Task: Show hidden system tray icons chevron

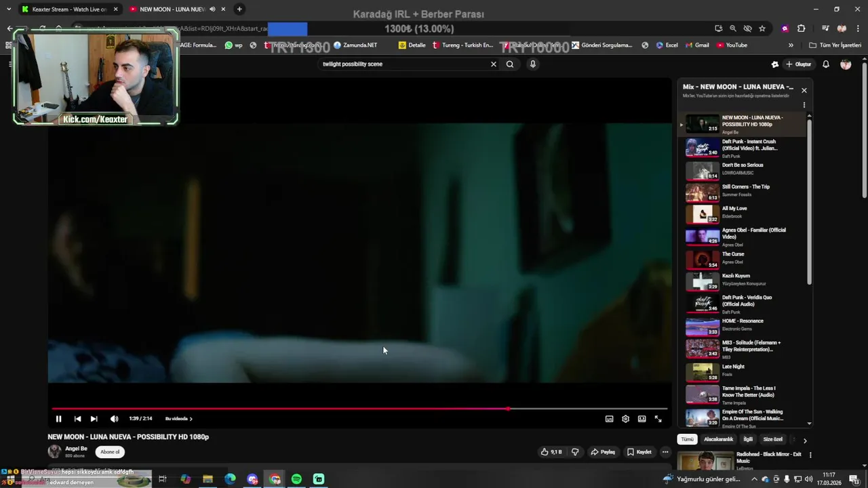Action: click(755, 479)
